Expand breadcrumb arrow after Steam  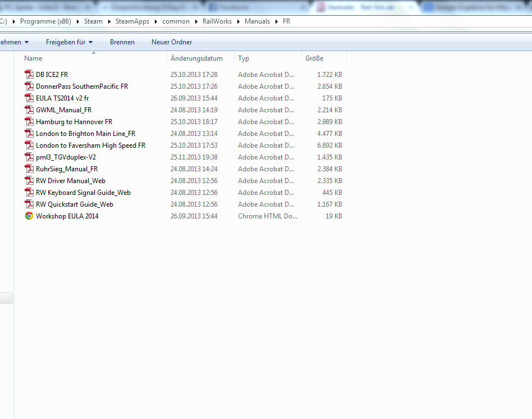coord(109,21)
